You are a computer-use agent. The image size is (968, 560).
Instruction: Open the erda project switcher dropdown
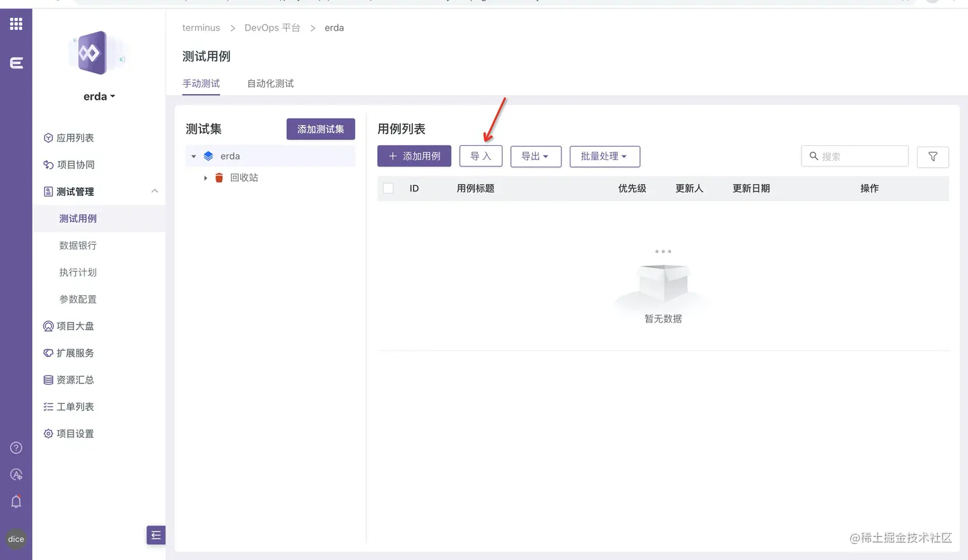pos(99,97)
